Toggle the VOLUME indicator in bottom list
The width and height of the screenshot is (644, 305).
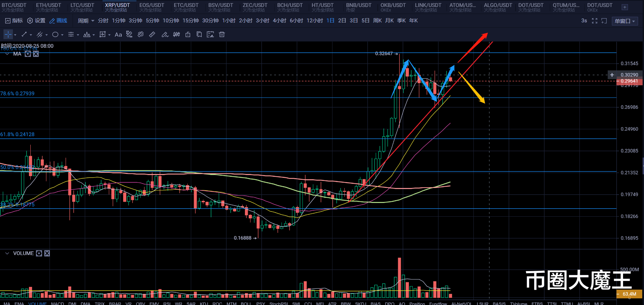[37, 303]
